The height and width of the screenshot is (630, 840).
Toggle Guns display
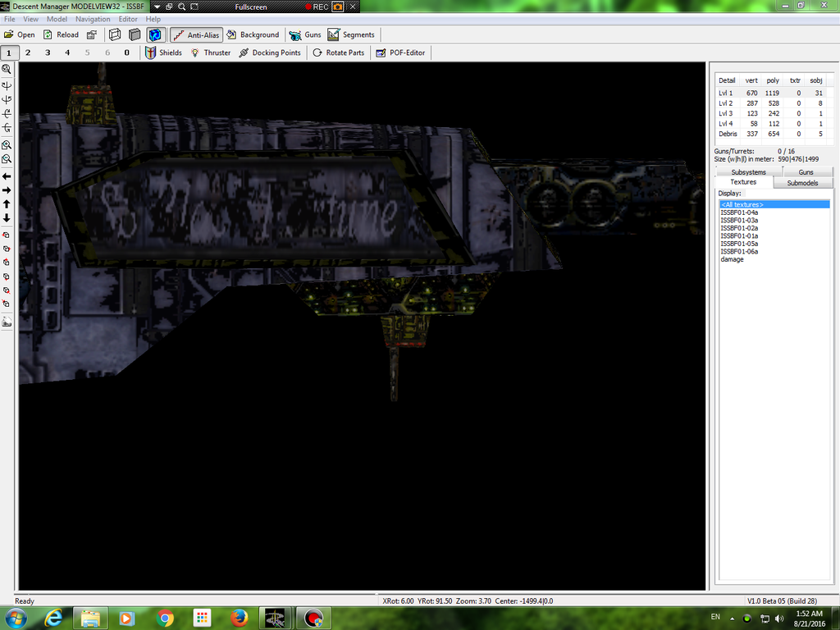pos(305,34)
